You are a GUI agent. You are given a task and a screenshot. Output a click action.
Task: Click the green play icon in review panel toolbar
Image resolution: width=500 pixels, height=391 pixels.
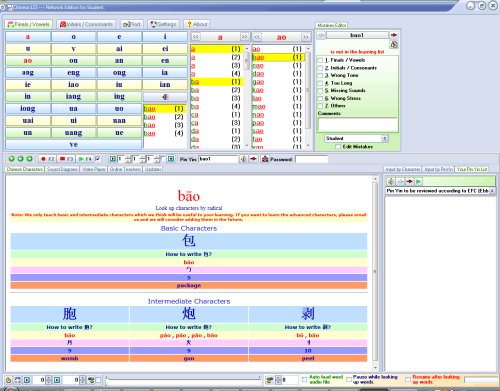[419, 181]
